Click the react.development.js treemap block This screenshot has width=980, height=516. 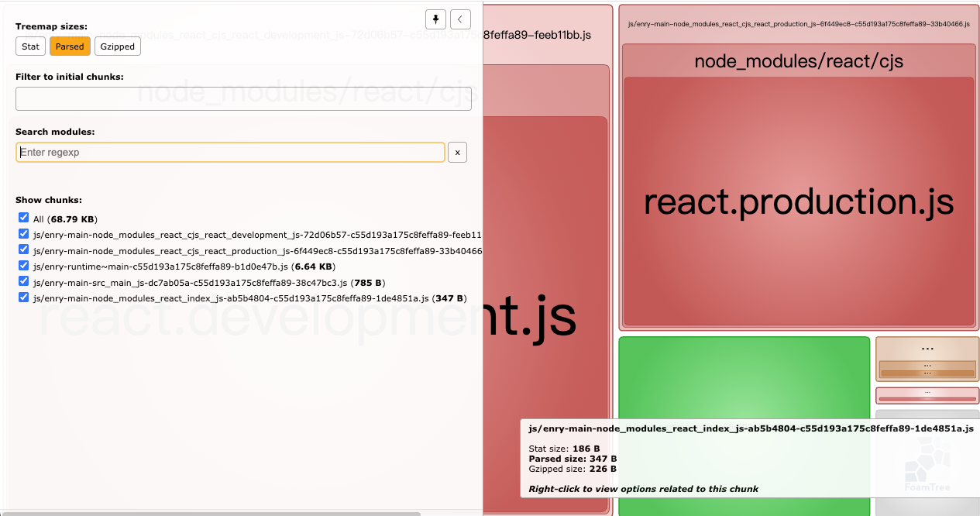[x=545, y=316]
